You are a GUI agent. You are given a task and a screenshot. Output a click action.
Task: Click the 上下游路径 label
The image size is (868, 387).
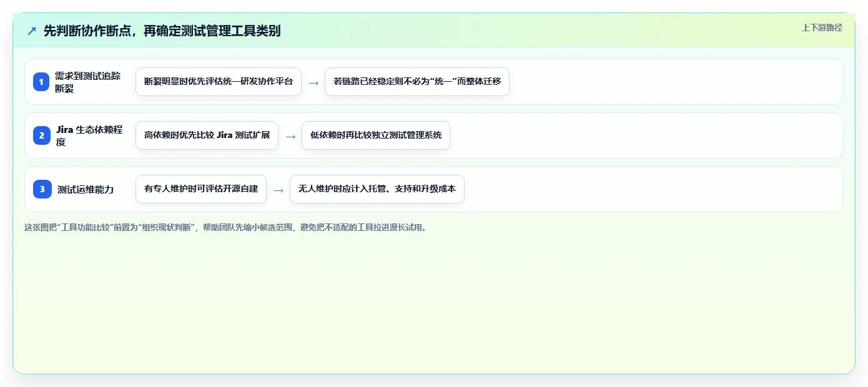pyautogui.click(x=822, y=27)
